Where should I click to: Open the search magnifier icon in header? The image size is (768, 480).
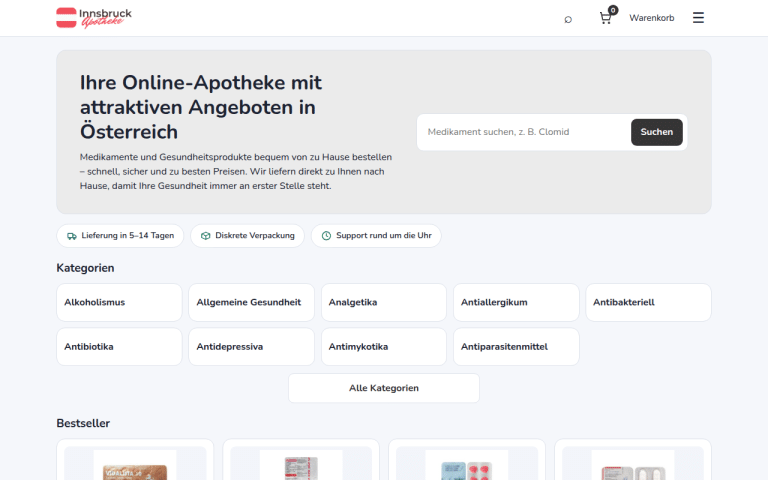click(x=568, y=19)
